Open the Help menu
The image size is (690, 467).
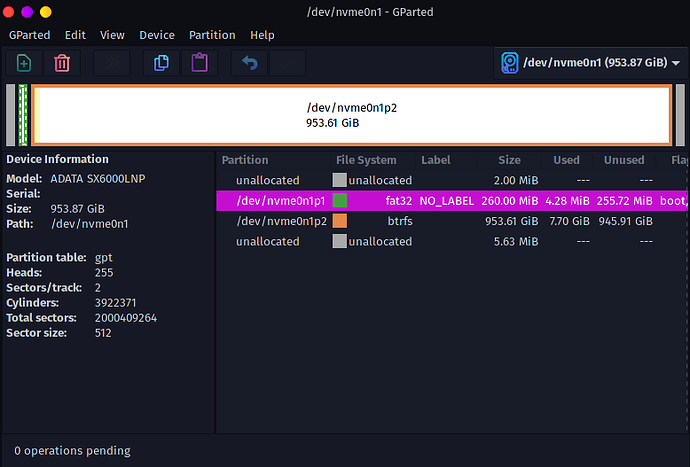pyautogui.click(x=262, y=35)
